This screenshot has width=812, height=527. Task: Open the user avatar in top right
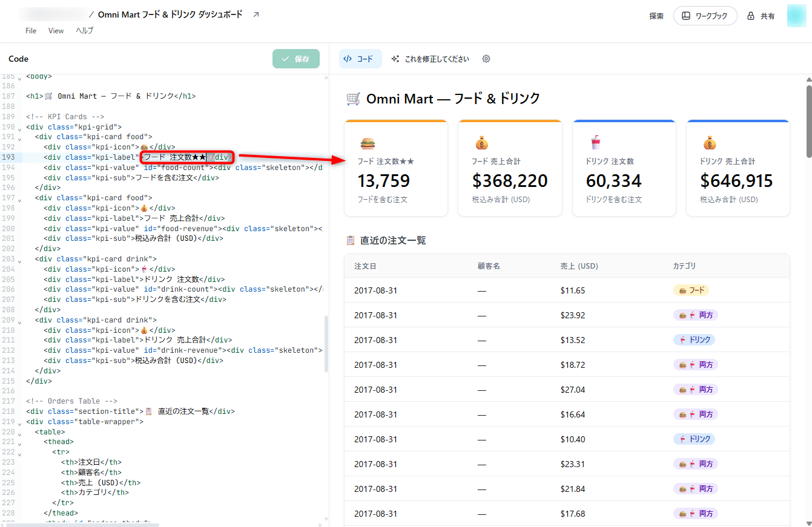(796, 16)
